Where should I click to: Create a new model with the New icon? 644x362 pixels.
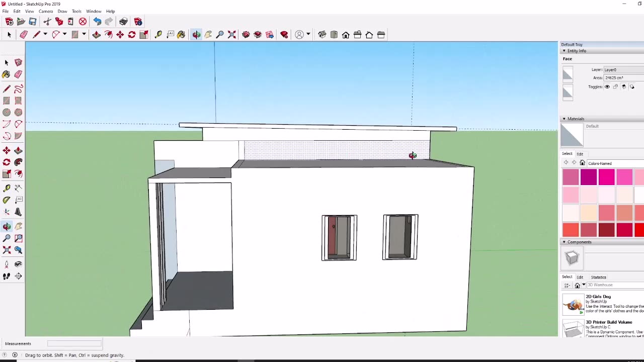point(9,22)
